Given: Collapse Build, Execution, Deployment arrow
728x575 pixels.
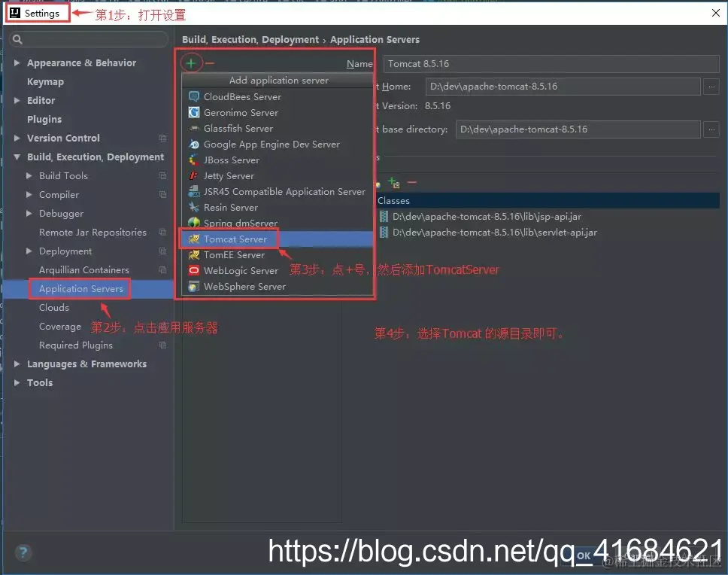Looking at the screenshot, I should tap(17, 157).
